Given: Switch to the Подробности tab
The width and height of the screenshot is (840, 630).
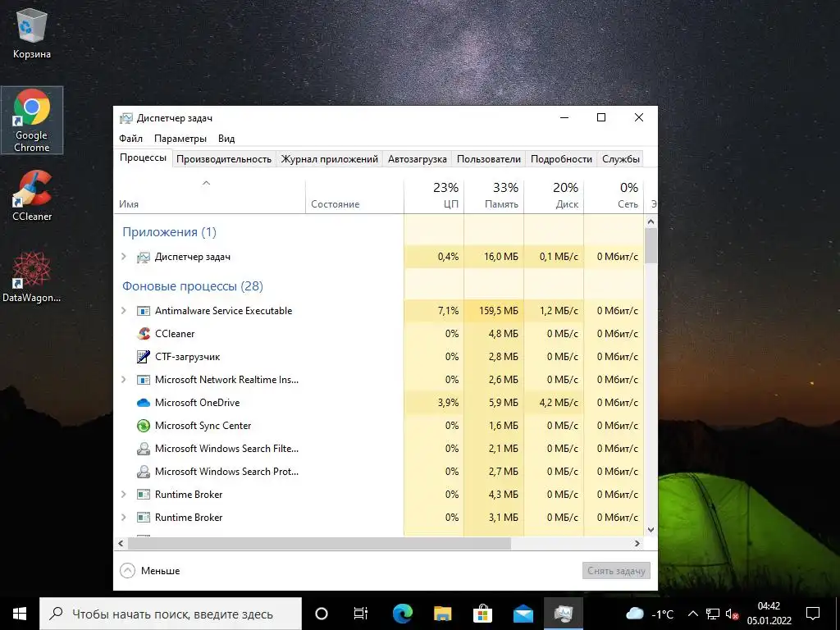Looking at the screenshot, I should point(561,159).
